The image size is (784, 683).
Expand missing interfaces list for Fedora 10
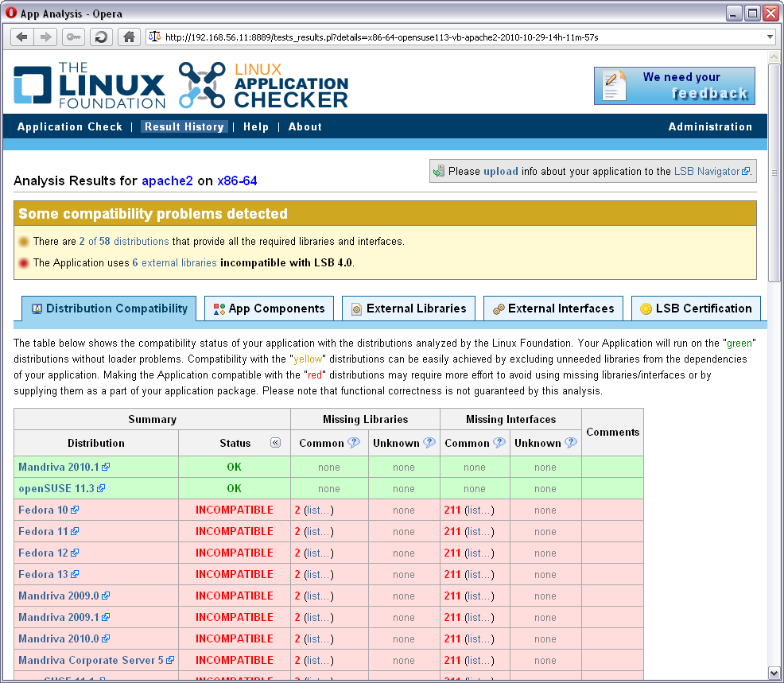479,510
